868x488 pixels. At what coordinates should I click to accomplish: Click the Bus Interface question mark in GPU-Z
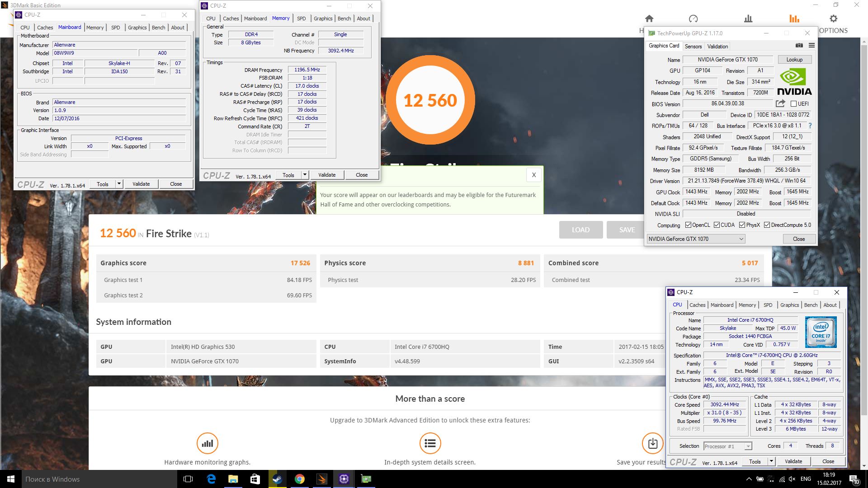pyautogui.click(x=810, y=126)
